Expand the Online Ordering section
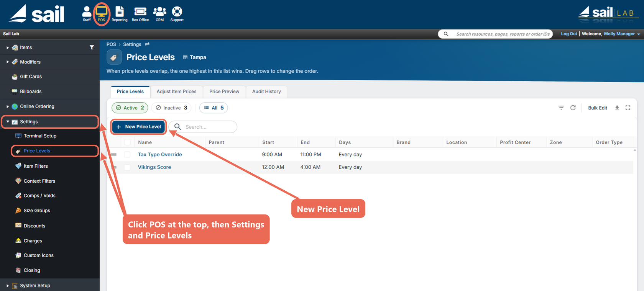Screen dimensions: 644x291 tap(7, 107)
